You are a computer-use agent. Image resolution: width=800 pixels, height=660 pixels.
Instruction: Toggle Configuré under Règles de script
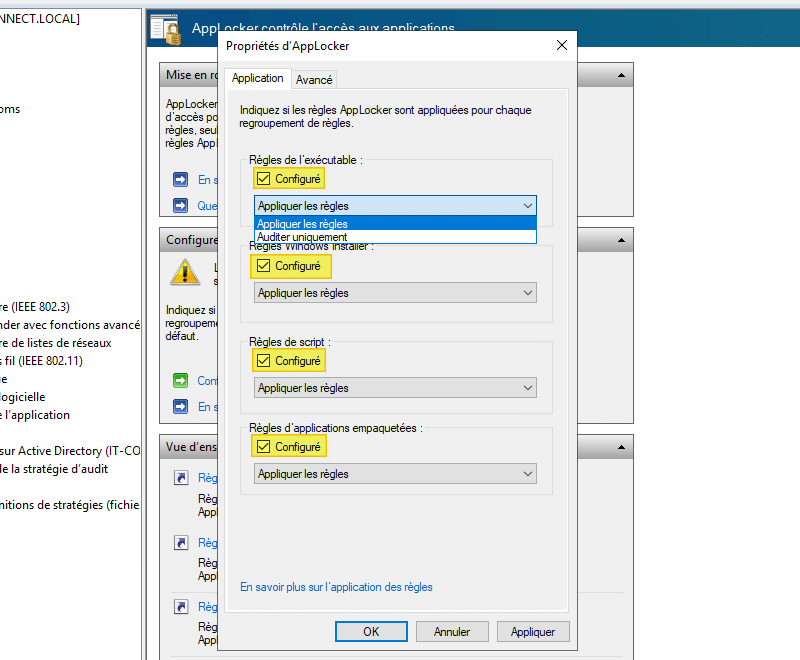pyautogui.click(x=263, y=361)
